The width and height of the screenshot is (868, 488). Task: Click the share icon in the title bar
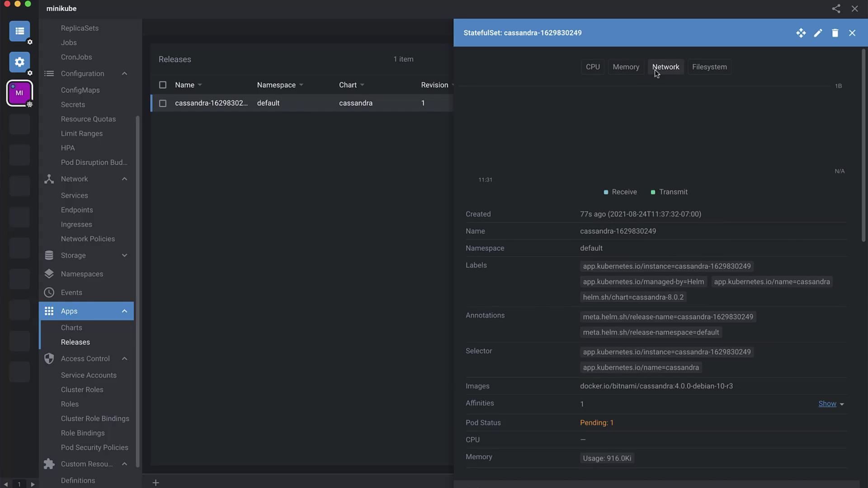pyautogui.click(x=836, y=9)
